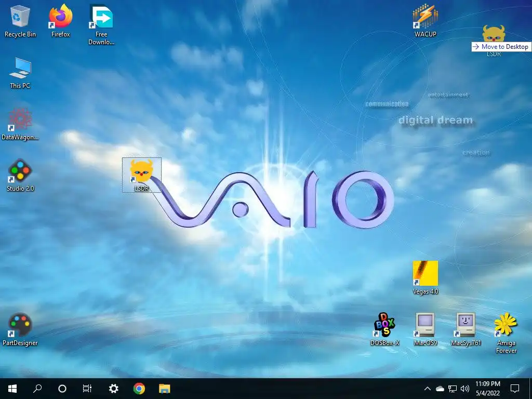Image resolution: width=532 pixels, height=399 pixels.
Task: Click the DataWagon... label text
Action: [x=20, y=137]
